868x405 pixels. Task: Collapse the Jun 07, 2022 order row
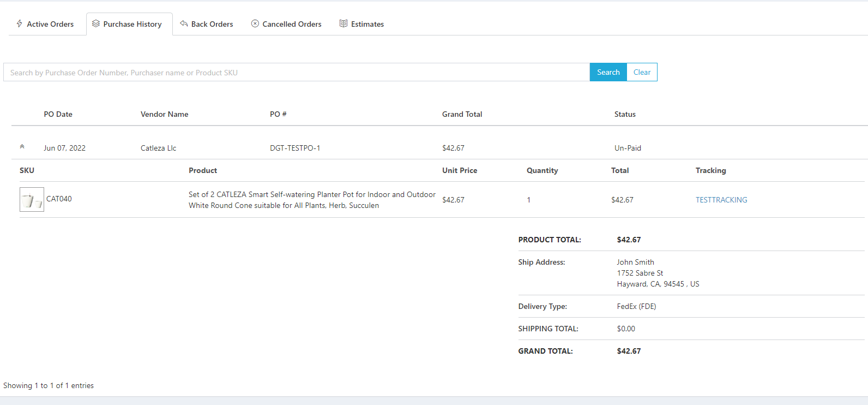(x=22, y=147)
